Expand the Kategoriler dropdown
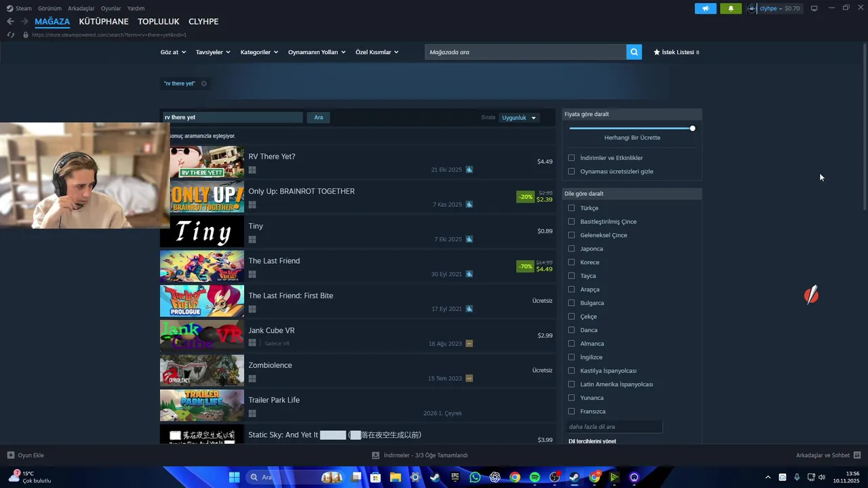The height and width of the screenshot is (488, 868). tap(259, 52)
